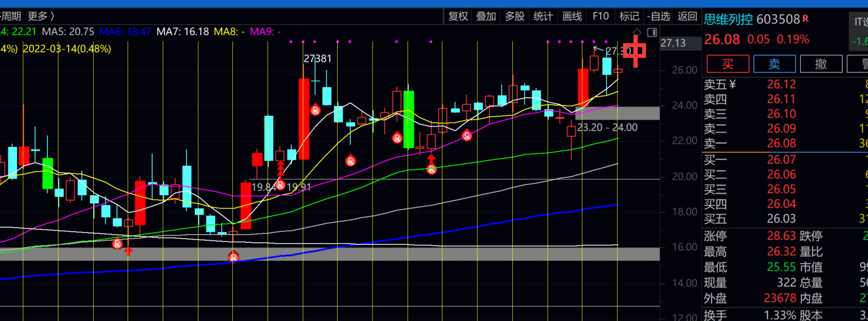Open the 画线 drawing tools menu
This screenshot has height=321, width=868.
(x=572, y=16)
